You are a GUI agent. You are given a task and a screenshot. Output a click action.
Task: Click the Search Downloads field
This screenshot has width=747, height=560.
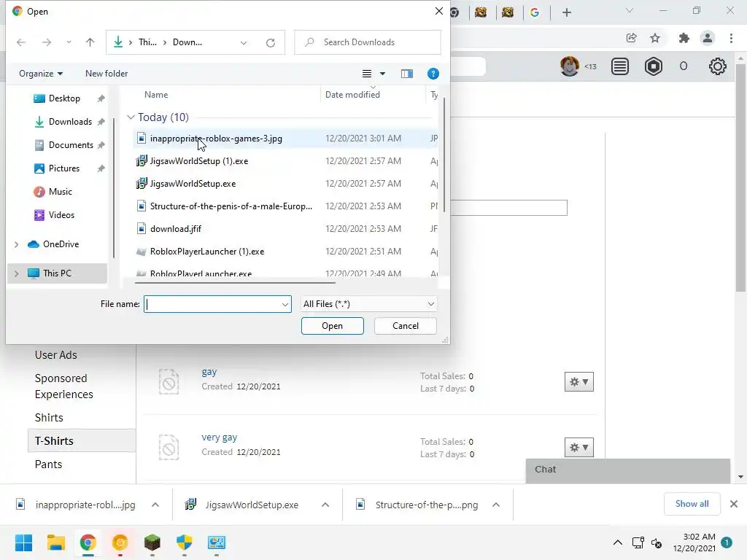point(368,42)
